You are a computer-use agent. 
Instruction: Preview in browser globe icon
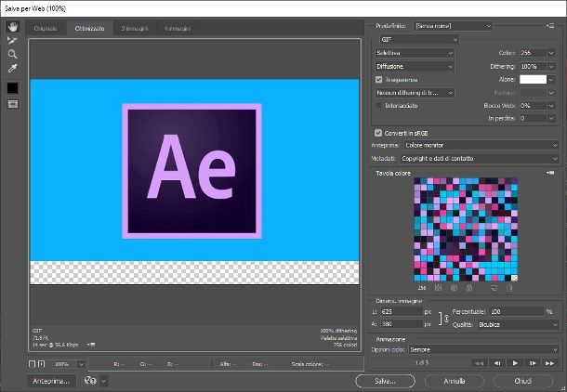pyautogui.click(x=90, y=381)
